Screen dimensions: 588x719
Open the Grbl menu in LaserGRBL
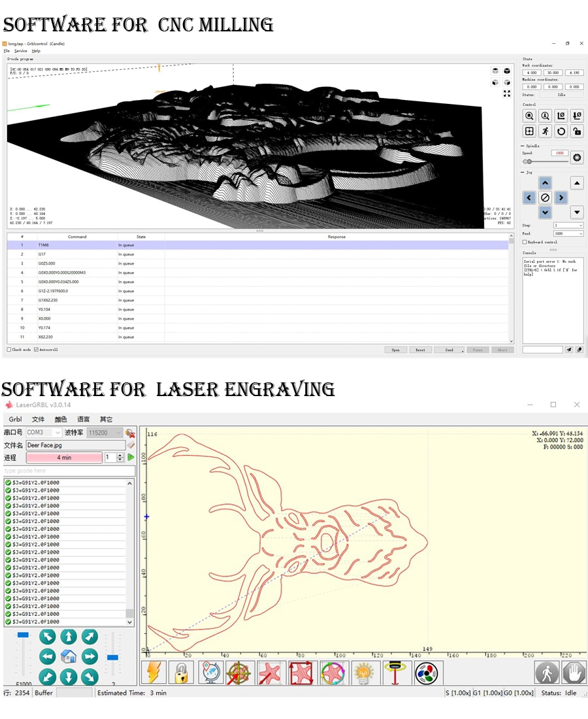15,419
